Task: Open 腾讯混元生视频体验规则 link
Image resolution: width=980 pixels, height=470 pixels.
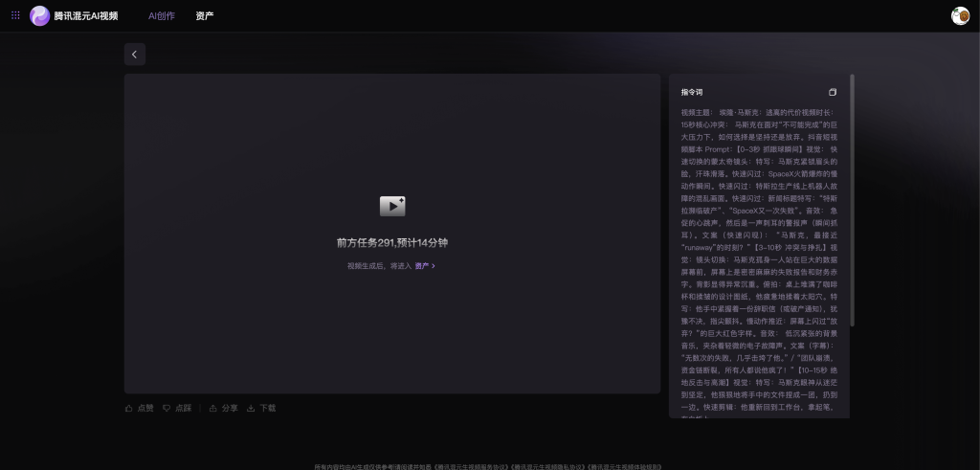Action: (625, 466)
